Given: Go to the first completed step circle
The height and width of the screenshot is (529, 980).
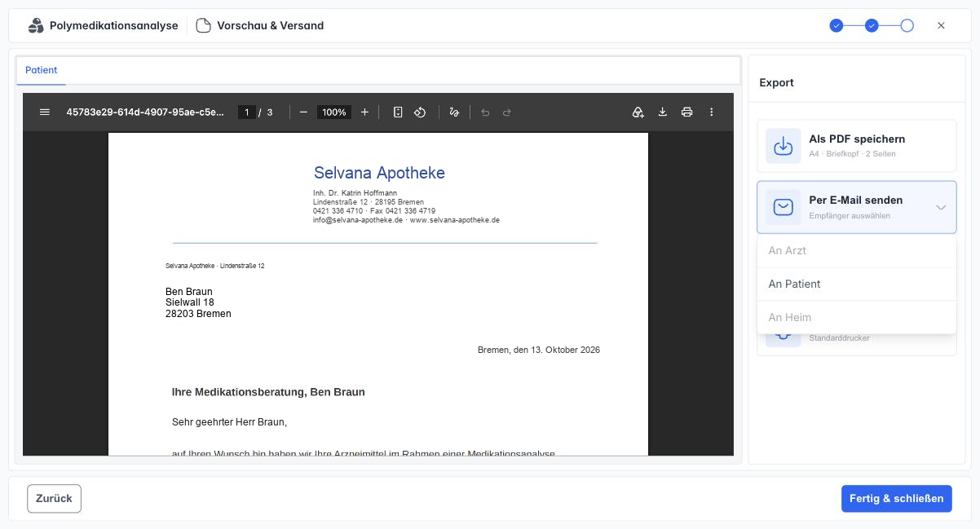Looking at the screenshot, I should 836,26.
